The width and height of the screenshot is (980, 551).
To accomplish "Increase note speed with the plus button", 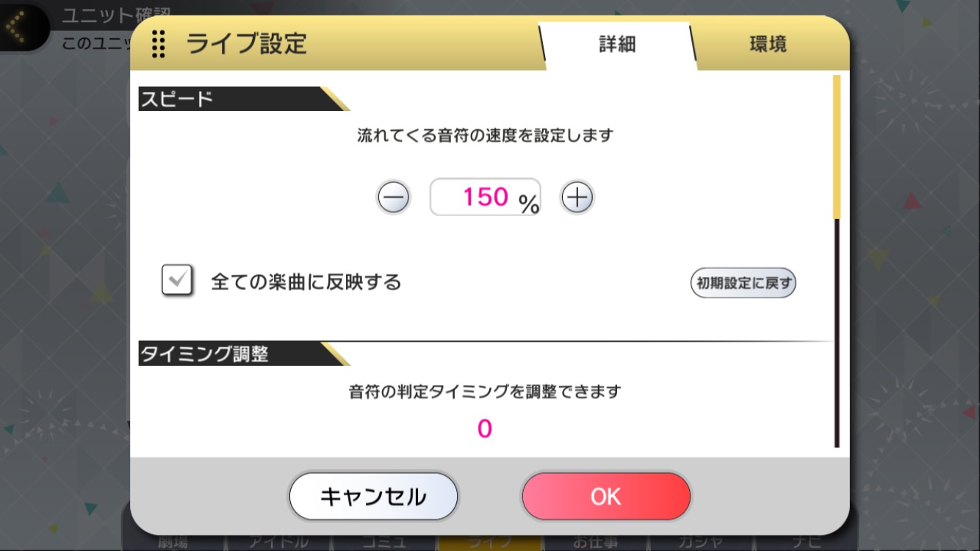I will click(577, 197).
